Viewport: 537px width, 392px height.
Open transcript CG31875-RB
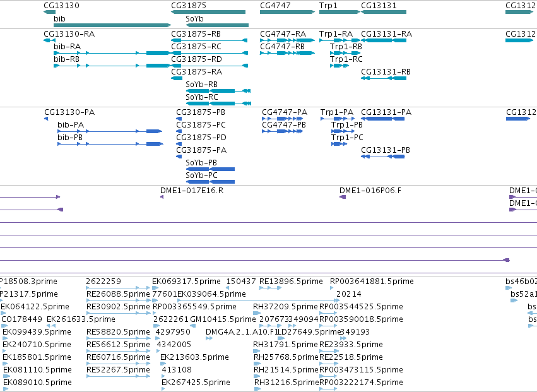[x=196, y=34]
